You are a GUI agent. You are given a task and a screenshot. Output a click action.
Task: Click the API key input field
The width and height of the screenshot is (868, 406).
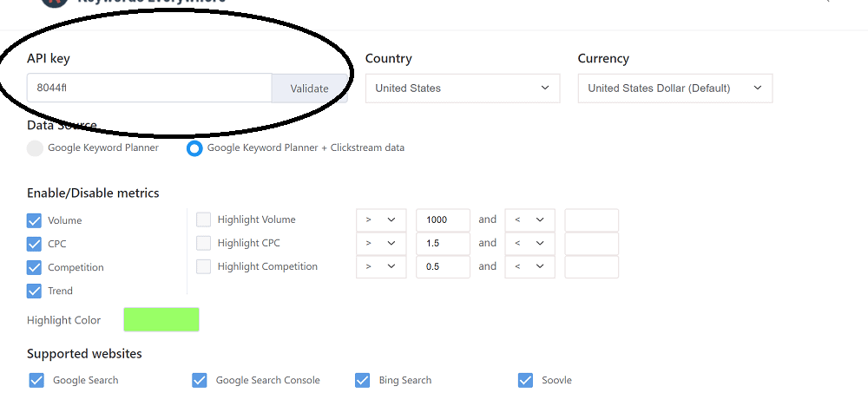pyautogui.click(x=149, y=88)
